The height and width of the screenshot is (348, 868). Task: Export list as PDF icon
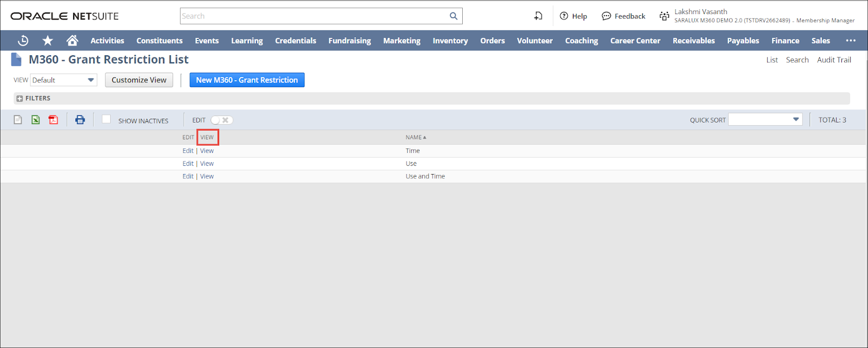coord(53,120)
